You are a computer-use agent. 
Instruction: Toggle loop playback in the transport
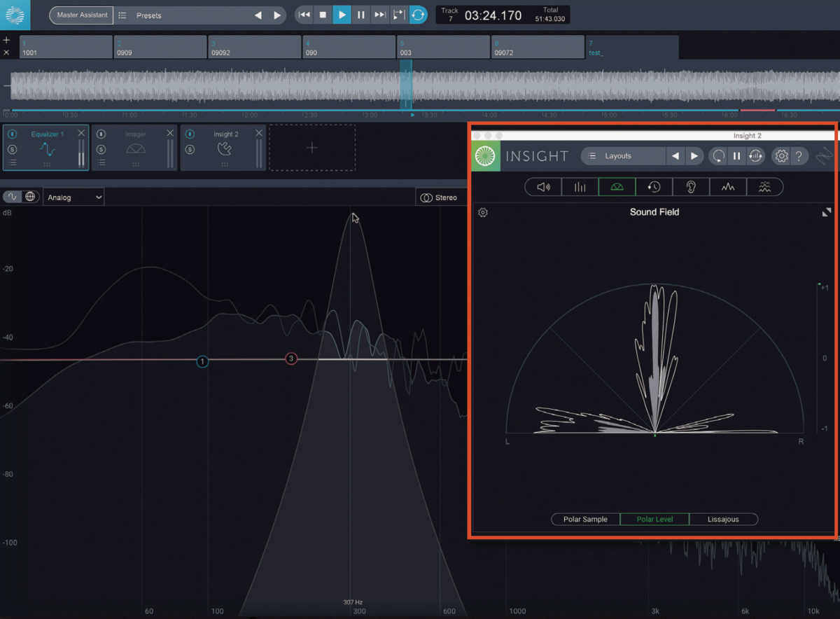(418, 15)
